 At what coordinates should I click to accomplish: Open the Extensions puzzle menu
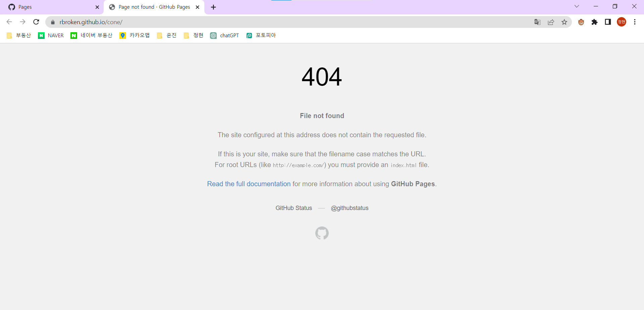pyautogui.click(x=594, y=22)
